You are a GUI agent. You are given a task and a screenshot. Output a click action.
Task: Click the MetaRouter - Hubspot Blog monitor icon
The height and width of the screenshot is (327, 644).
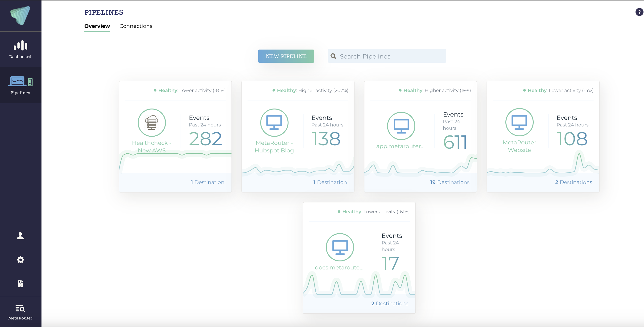pos(274,123)
